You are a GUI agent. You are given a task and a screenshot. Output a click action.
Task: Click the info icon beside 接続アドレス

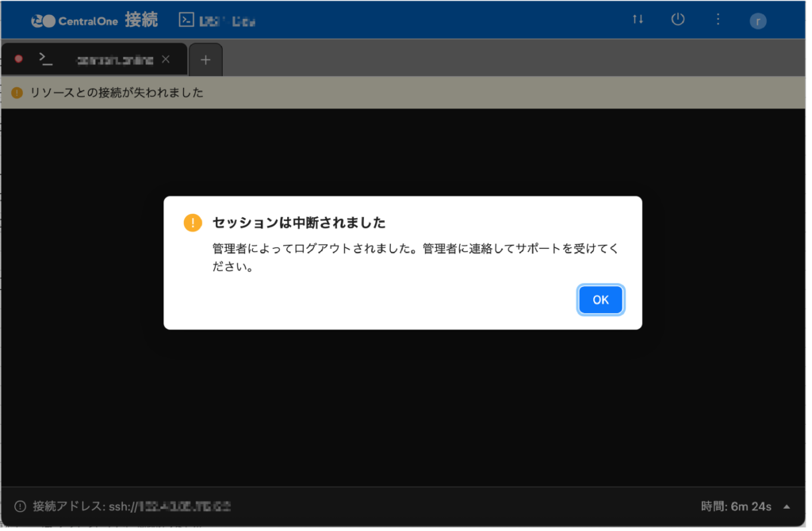click(x=20, y=506)
